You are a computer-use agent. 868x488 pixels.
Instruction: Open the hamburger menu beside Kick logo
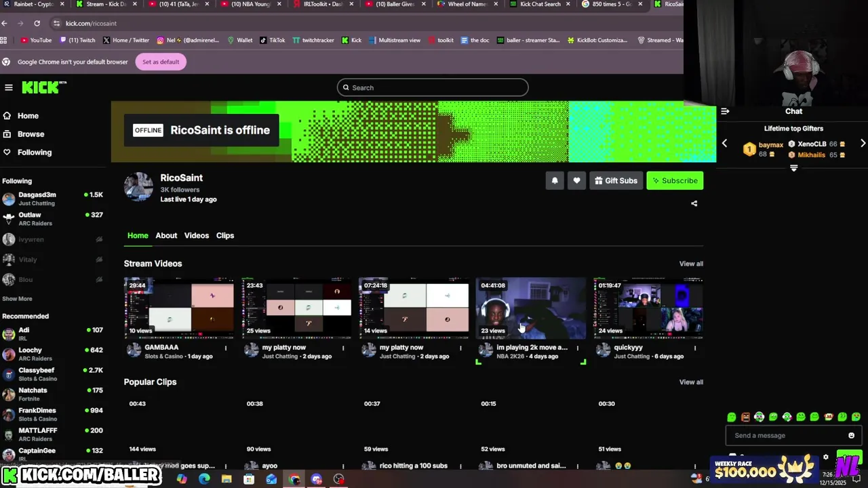click(x=9, y=87)
